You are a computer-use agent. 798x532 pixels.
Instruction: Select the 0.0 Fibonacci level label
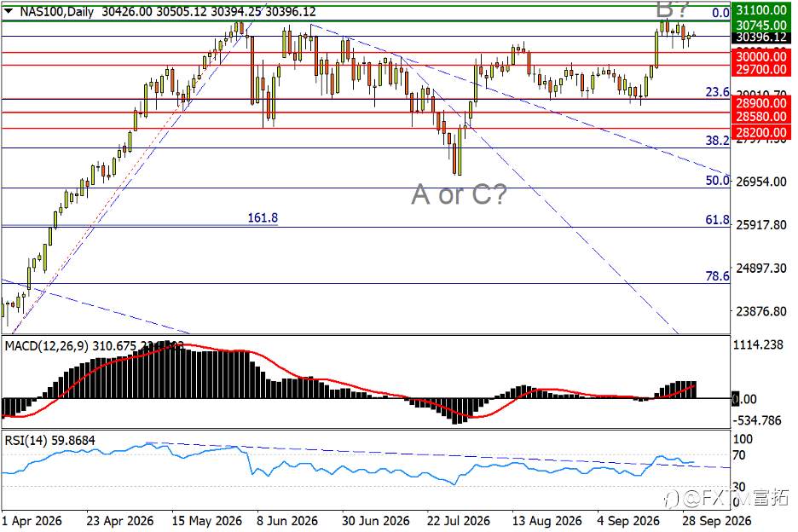click(720, 13)
